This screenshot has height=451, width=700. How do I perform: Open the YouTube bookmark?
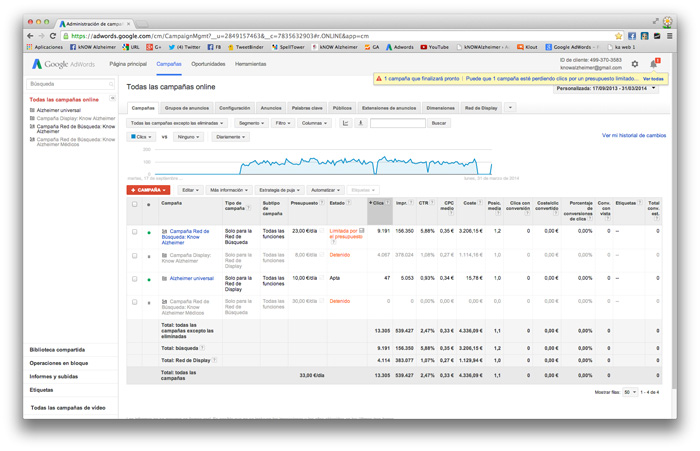coord(434,47)
